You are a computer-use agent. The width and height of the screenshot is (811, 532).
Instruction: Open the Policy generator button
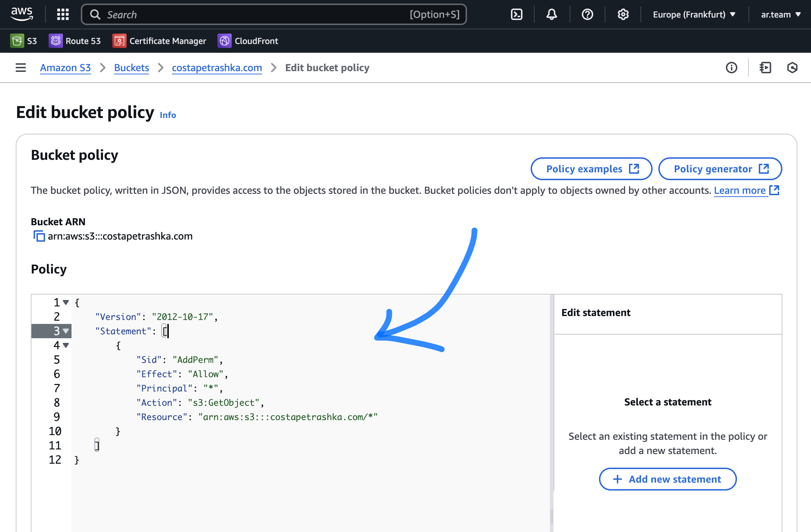pyautogui.click(x=720, y=169)
